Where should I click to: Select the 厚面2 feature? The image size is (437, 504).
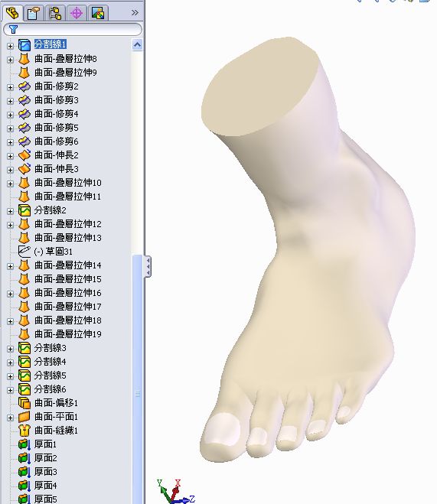pyautogui.click(x=45, y=457)
